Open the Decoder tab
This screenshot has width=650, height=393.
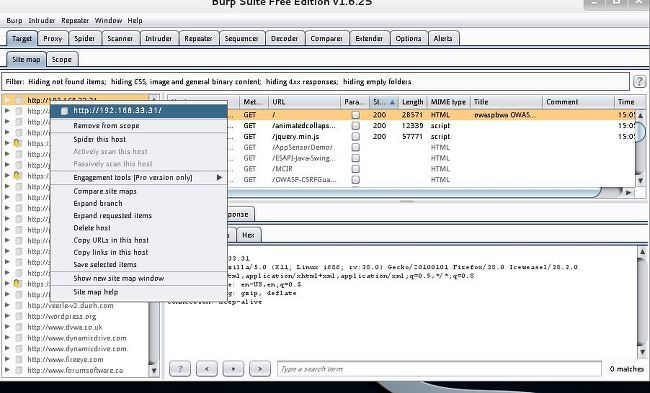point(284,39)
